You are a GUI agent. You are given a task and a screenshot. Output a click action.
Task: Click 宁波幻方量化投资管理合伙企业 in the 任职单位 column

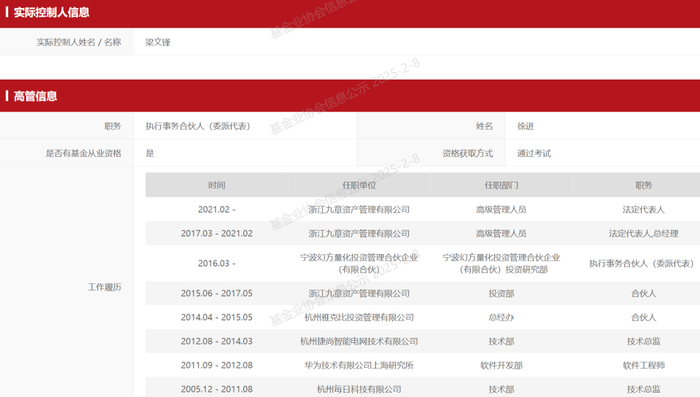tap(359, 263)
